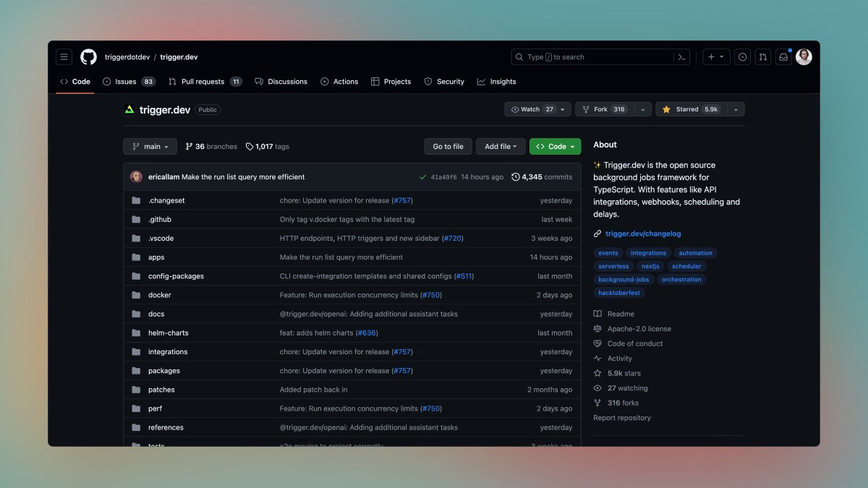Screen dimensions: 868x488
Task: Switch to the Issues tab
Action: (x=129, y=82)
